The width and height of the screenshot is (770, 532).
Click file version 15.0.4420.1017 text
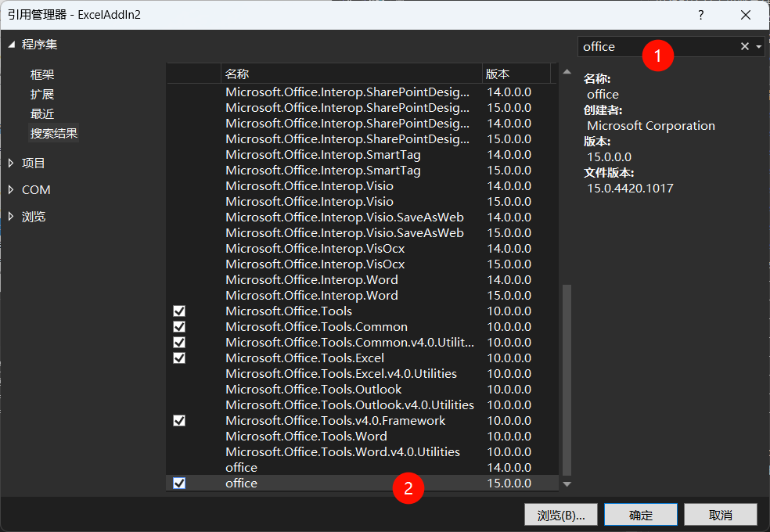(x=630, y=189)
